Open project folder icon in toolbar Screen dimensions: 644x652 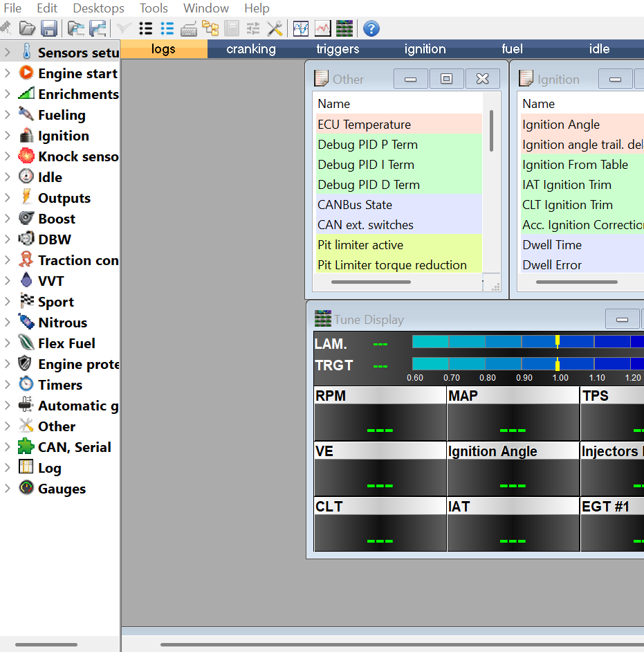(27, 28)
